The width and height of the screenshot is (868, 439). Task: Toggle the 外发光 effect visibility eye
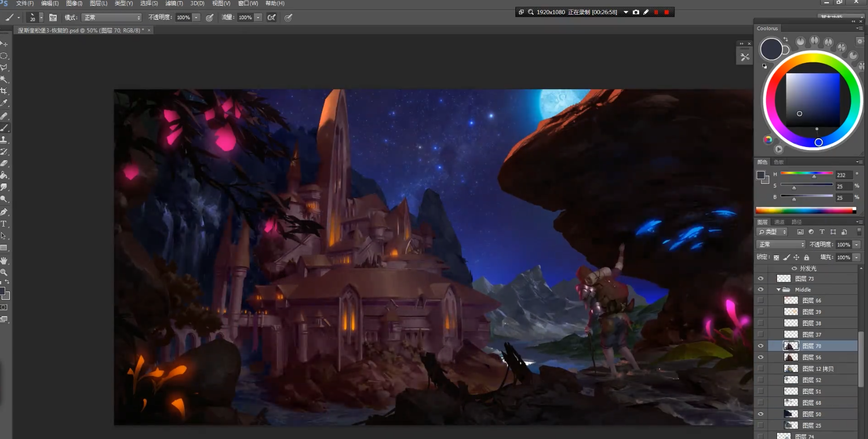point(794,269)
